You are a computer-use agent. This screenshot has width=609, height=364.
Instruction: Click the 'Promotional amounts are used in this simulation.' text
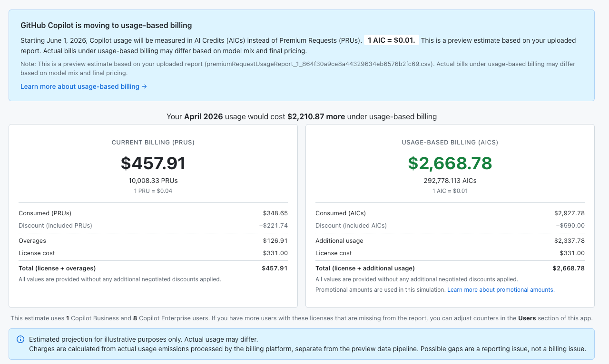(381, 290)
